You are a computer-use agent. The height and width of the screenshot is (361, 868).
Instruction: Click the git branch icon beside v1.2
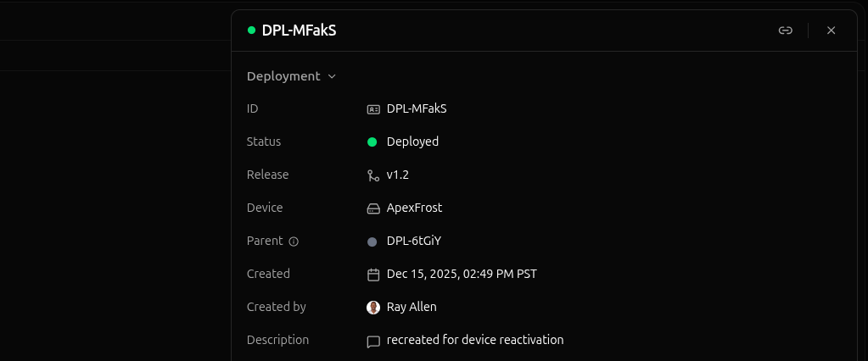pyautogui.click(x=372, y=175)
